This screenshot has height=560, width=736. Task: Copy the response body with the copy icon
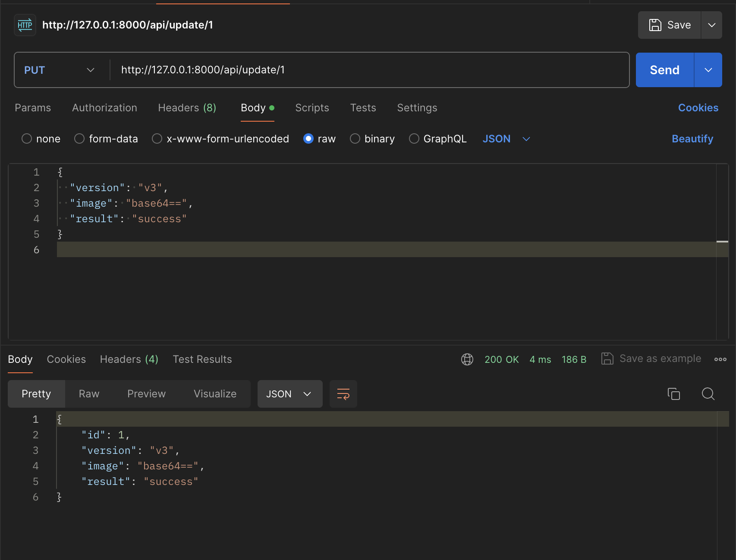click(673, 394)
